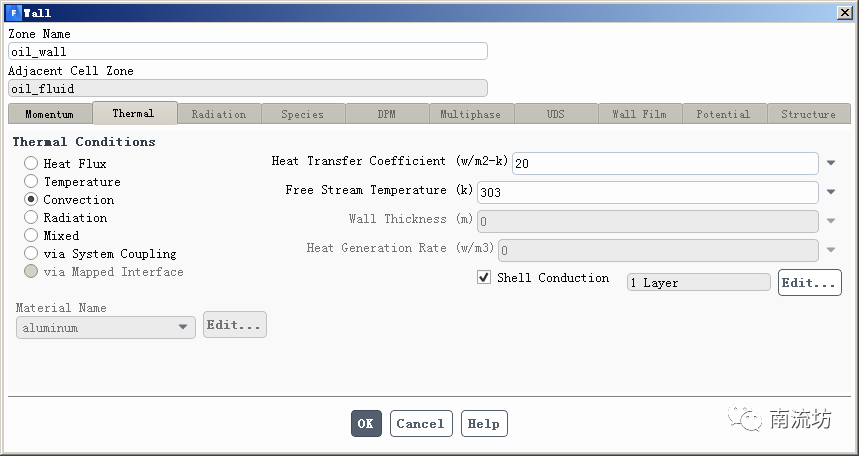Toggle the Shell Conduction checkbox
The width and height of the screenshot is (859, 456).
coord(484,277)
